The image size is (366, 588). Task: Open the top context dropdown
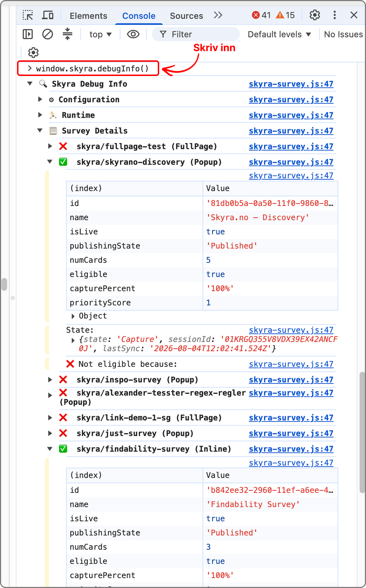(101, 34)
